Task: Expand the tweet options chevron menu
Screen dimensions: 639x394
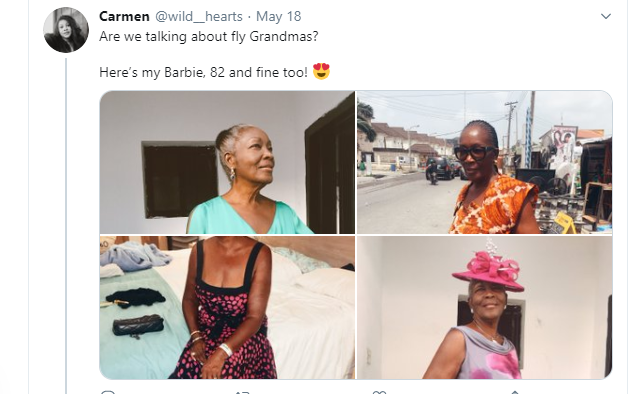Action: 606,16
